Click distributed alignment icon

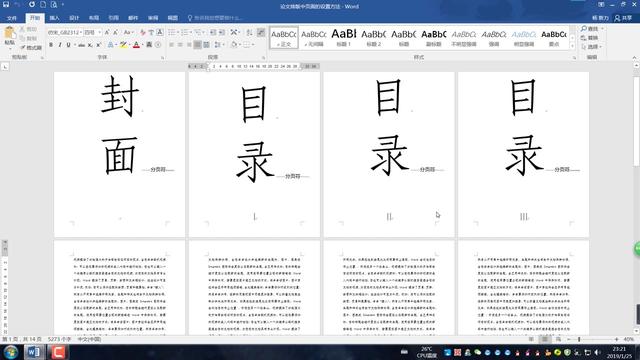(207, 44)
